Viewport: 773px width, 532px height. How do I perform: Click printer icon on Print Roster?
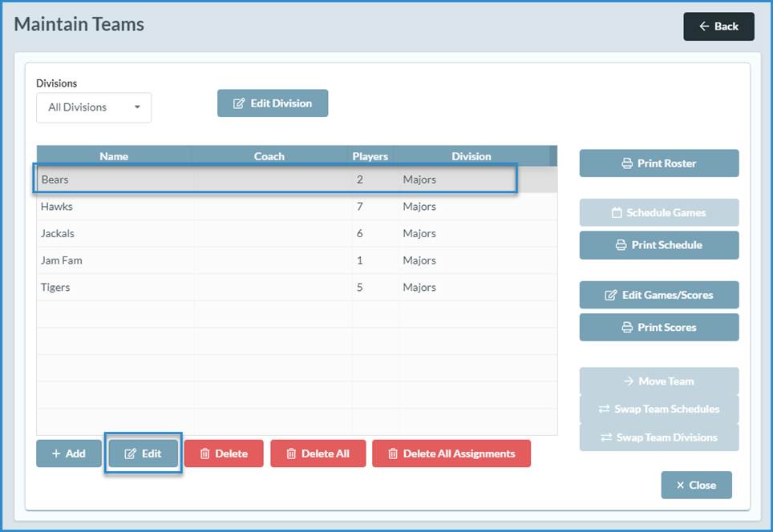point(627,163)
